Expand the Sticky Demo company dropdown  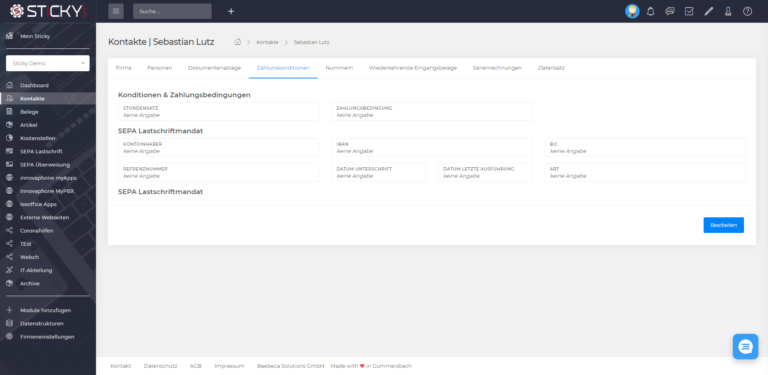[x=48, y=63]
